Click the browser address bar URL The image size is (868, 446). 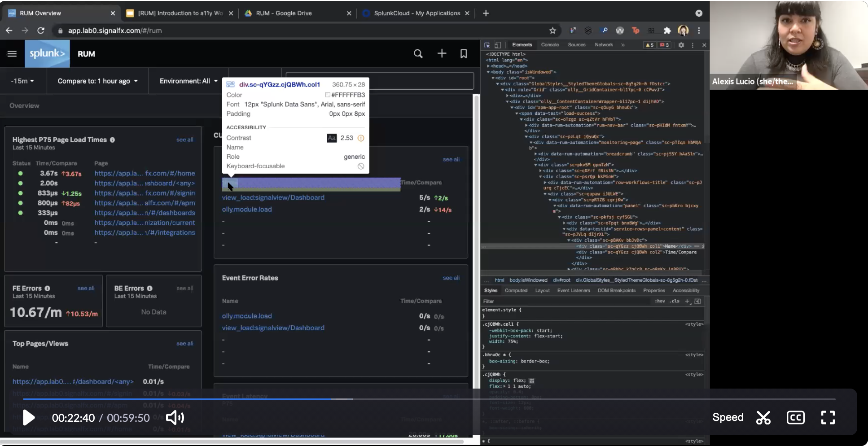tap(115, 31)
